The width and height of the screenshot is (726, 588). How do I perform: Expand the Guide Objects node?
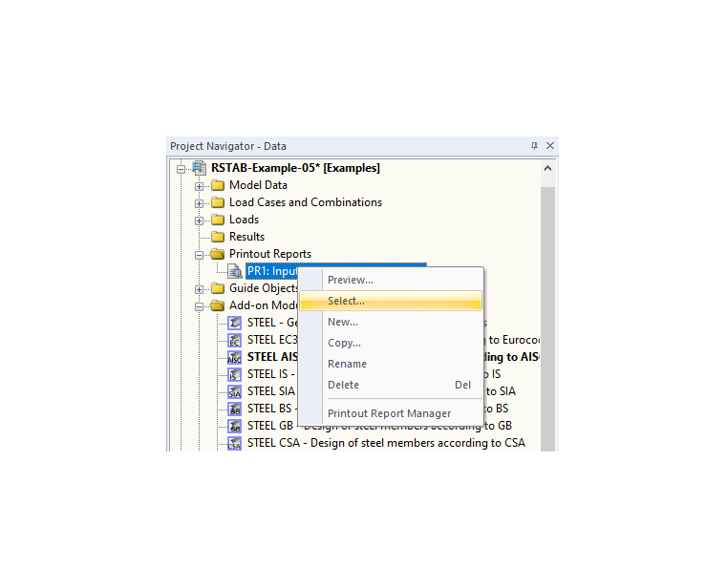tap(199, 289)
